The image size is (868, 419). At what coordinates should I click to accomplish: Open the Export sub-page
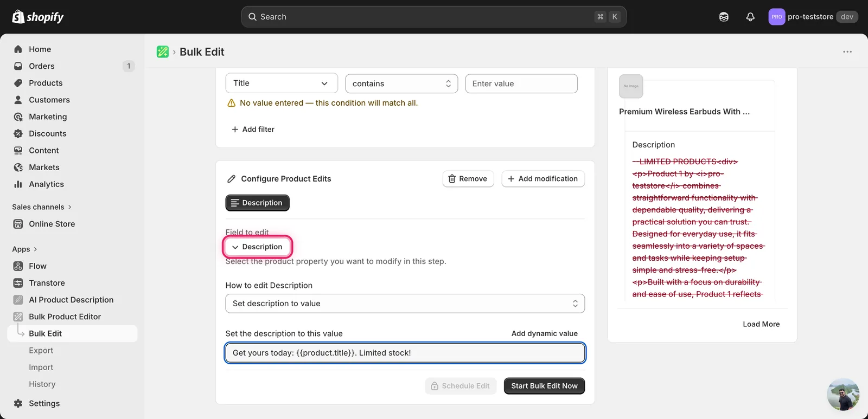click(x=41, y=350)
